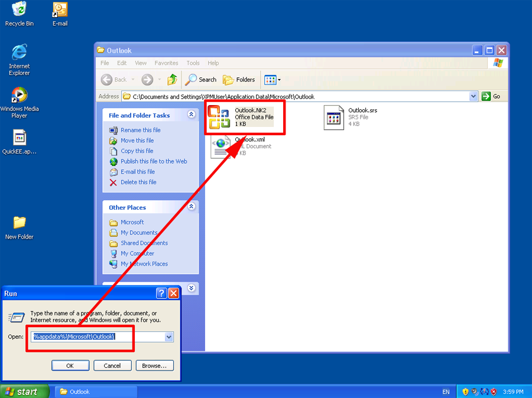The height and width of the screenshot is (398, 532).
Task: Select the Outlook.srs SRS file
Action: click(x=334, y=116)
